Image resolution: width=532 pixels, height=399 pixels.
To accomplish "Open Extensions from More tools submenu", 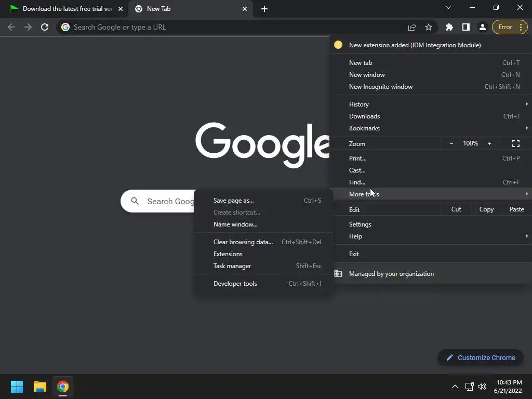I will (x=263, y=254).
